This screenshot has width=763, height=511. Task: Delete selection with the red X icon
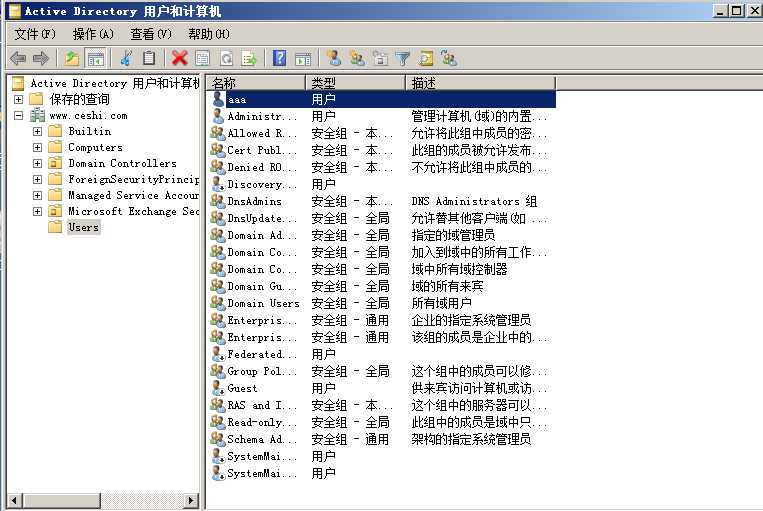click(x=180, y=59)
